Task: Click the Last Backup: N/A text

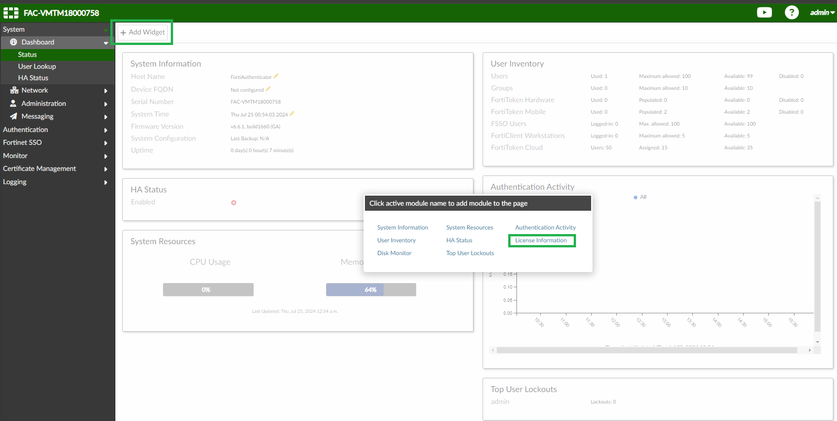Action: 250,138
